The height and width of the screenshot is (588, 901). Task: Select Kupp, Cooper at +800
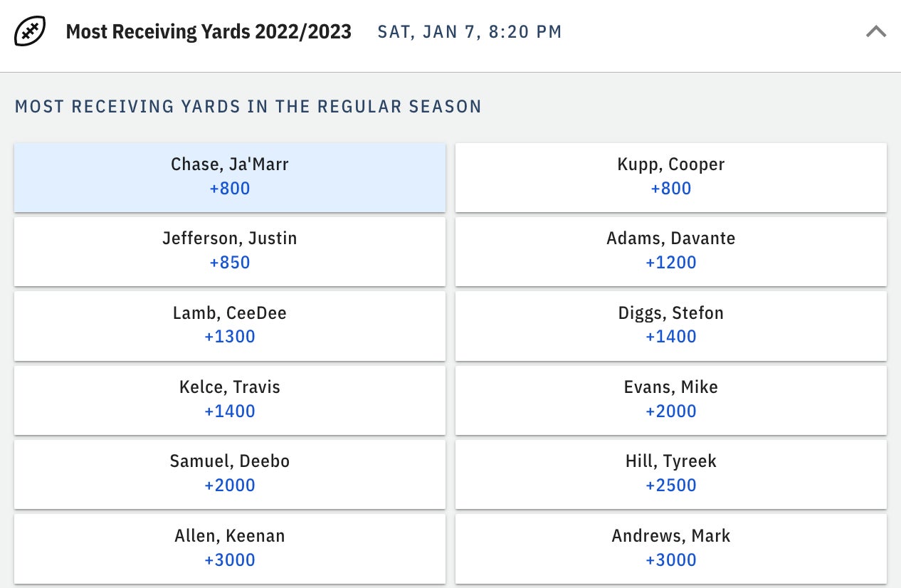click(671, 177)
